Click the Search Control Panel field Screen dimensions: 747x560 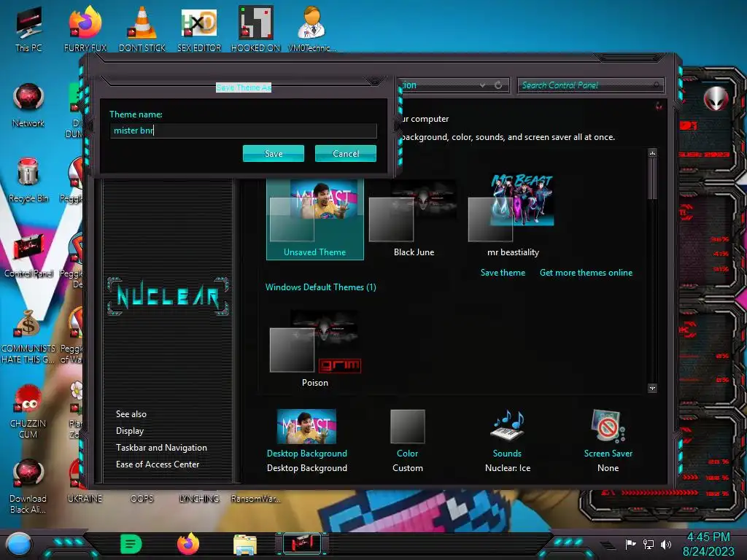pos(590,85)
